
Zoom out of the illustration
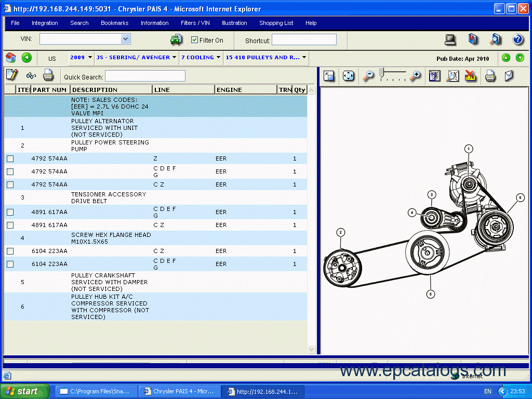click(x=368, y=76)
